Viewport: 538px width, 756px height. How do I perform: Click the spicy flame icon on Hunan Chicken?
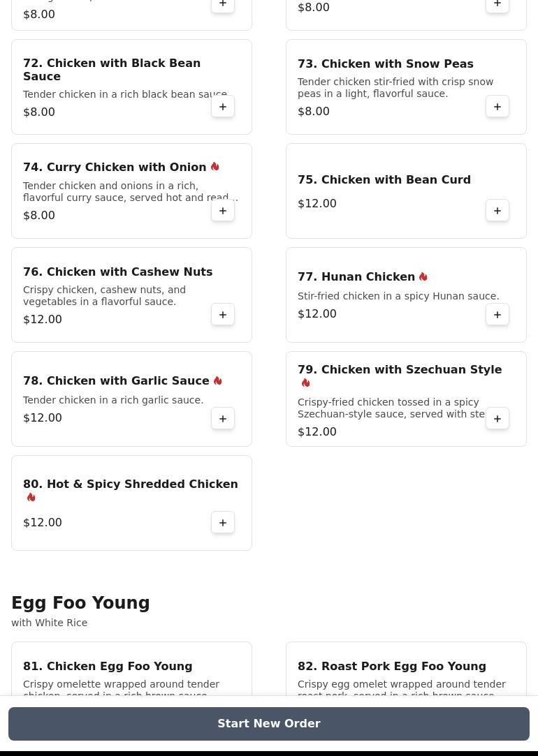(423, 277)
